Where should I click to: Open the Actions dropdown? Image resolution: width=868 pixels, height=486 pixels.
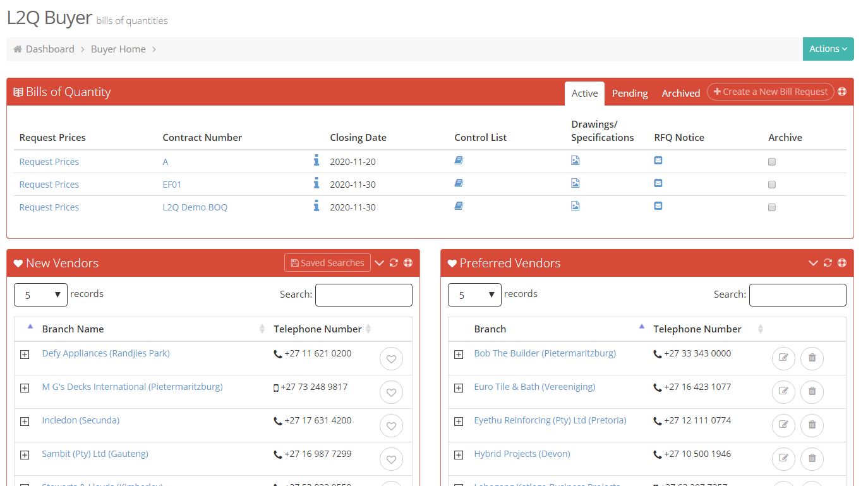coord(828,49)
